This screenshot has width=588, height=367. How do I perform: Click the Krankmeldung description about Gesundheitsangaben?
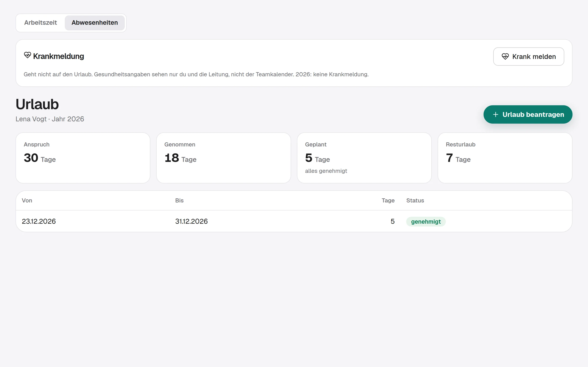pos(196,75)
